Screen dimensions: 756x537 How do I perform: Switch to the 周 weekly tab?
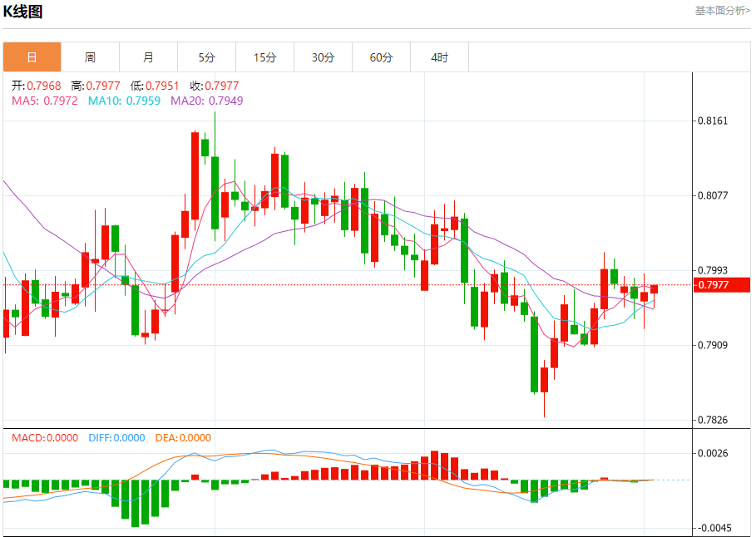(90, 57)
